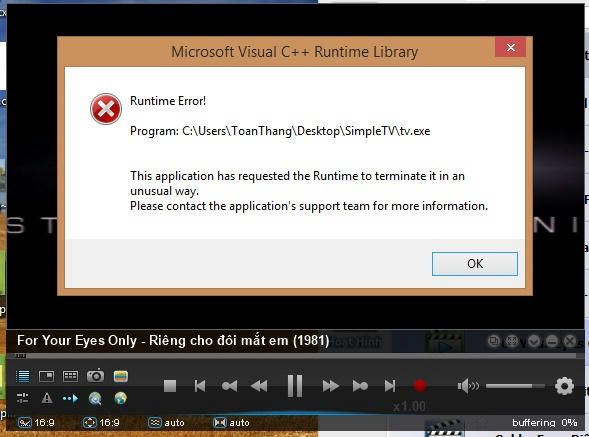589x437 pixels.
Task: Click the Program path text in dialog
Action: 280,131
